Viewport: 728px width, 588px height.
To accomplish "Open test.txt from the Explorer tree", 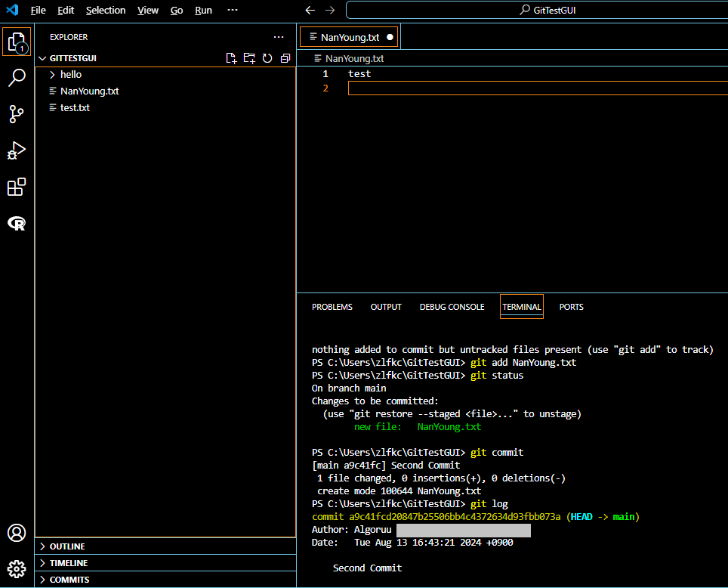I will (x=165, y=108).
